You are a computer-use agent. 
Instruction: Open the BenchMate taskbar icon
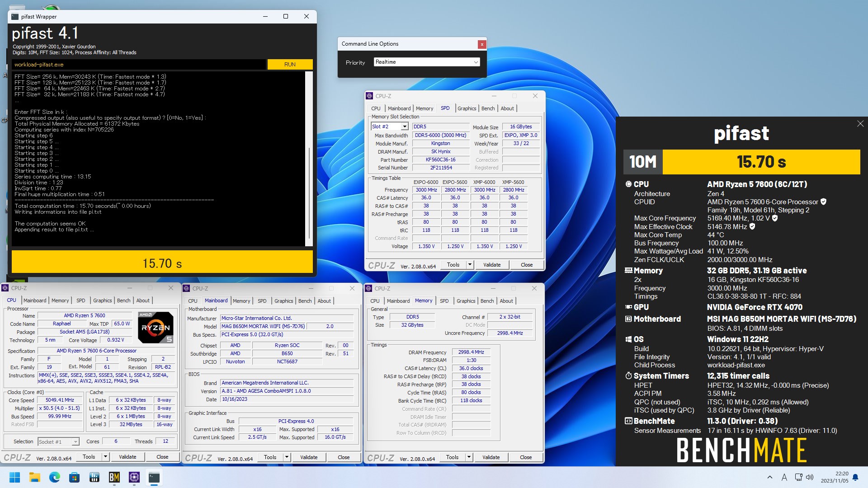[x=114, y=477]
